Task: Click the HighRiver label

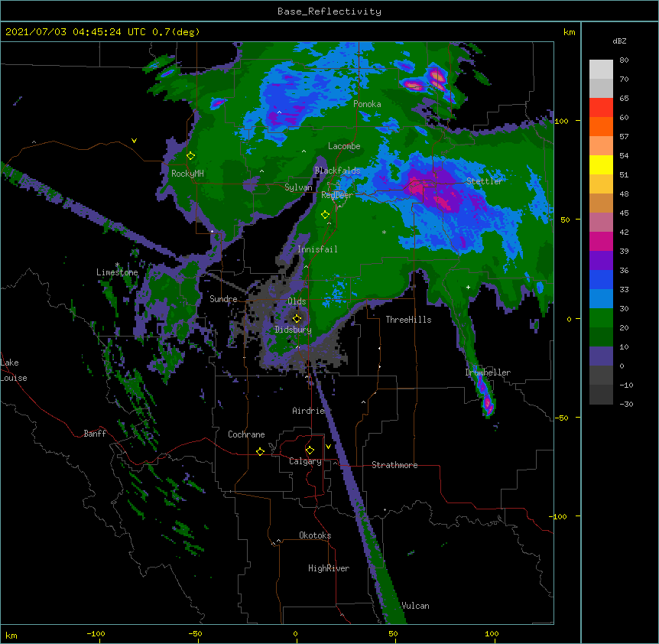Action: pyautogui.click(x=329, y=568)
